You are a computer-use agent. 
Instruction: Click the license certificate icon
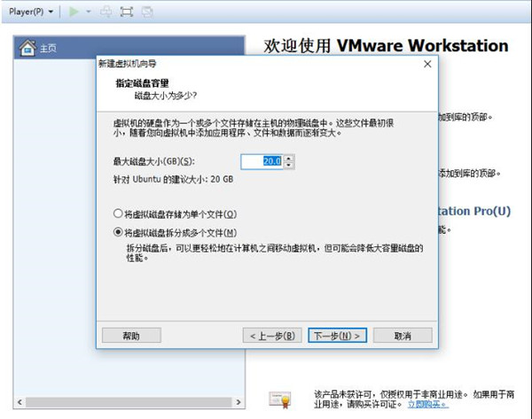(x=280, y=400)
